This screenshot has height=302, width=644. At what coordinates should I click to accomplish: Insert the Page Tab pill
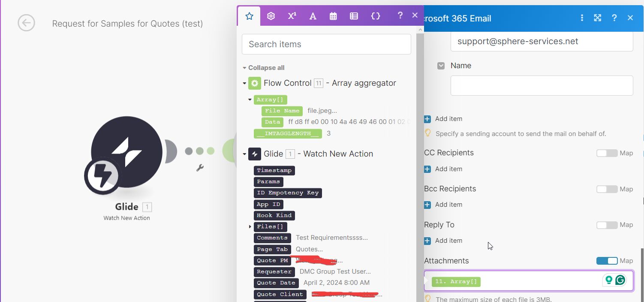272,249
